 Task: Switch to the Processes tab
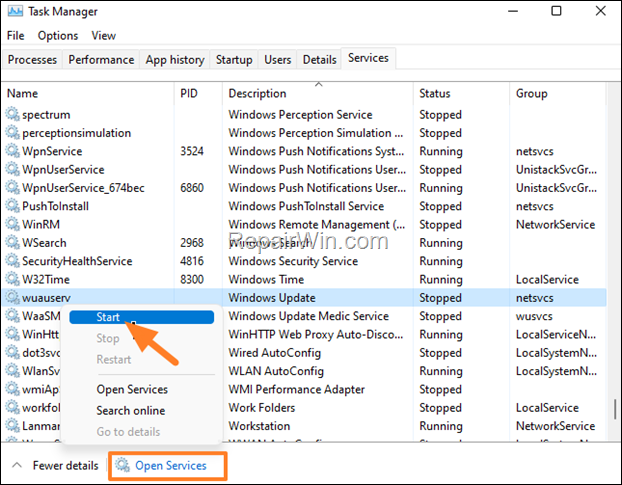click(32, 59)
